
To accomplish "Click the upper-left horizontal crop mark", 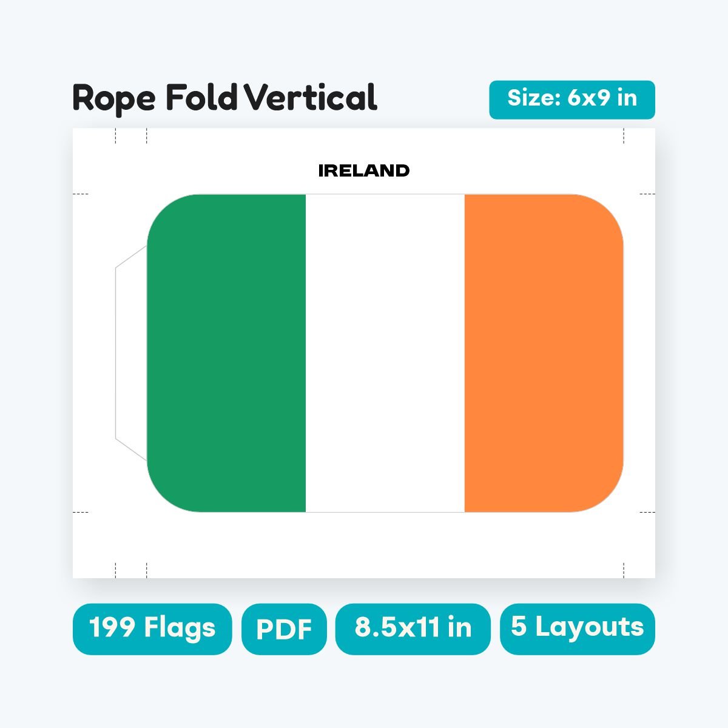I will 81,194.
